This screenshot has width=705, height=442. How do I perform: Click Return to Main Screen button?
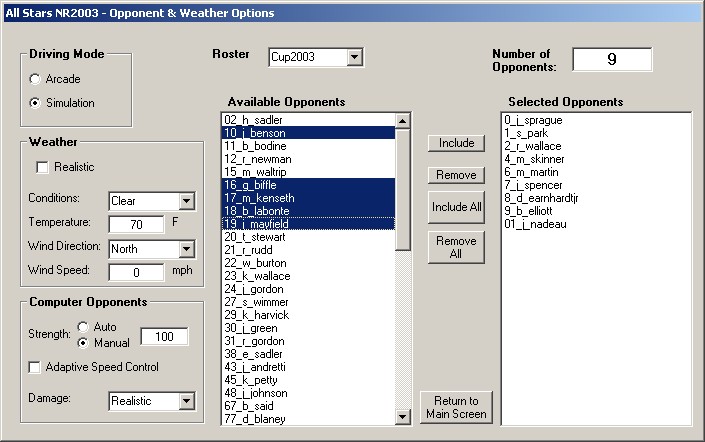click(456, 407)
